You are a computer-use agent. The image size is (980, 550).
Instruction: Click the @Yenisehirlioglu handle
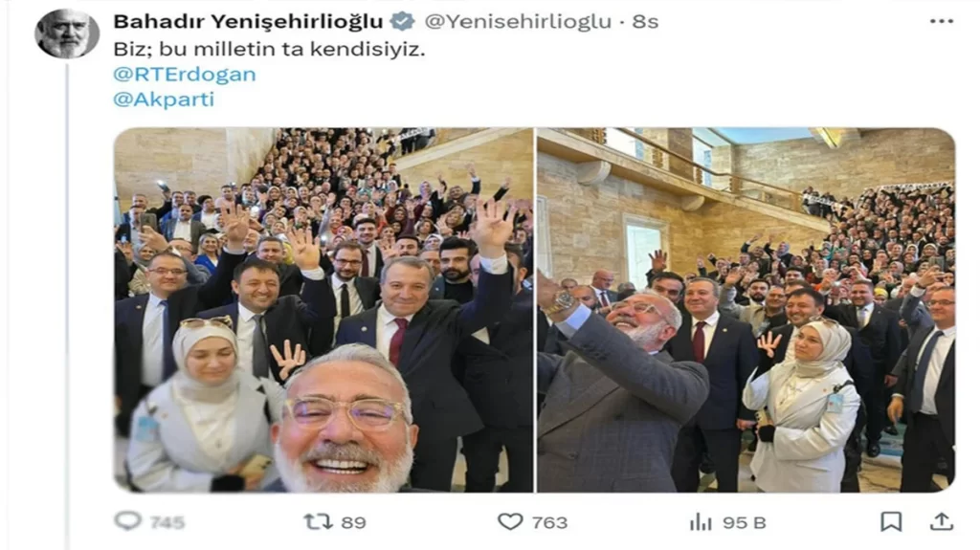[x=518, y=21]
